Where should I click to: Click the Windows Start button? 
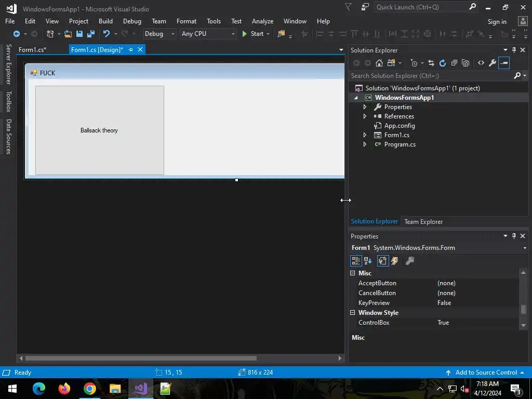[x=12, y=389]
